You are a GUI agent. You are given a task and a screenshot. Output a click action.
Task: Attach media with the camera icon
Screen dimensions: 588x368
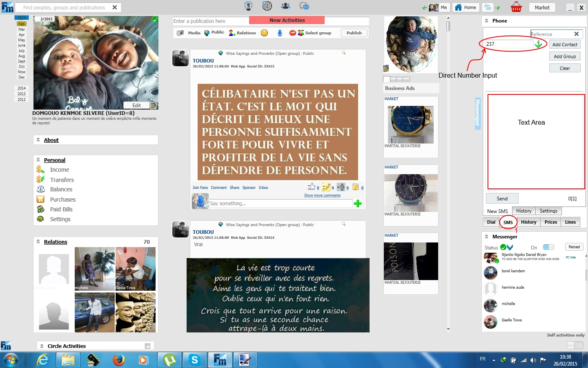point(180,33)
